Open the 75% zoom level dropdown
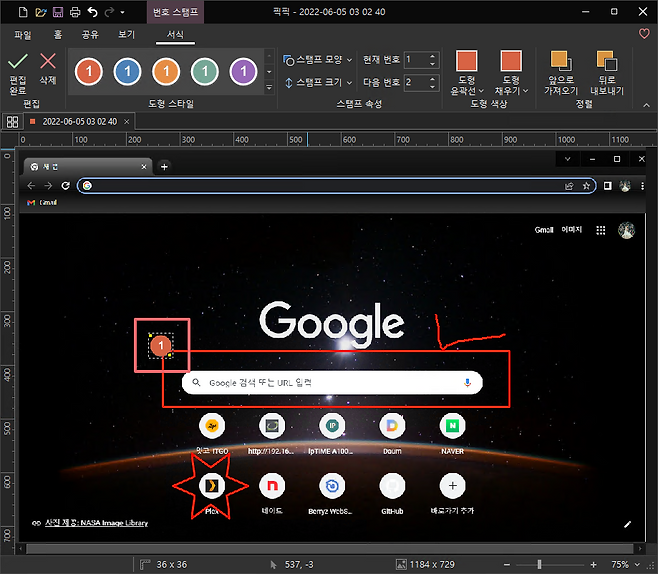This screenshot has height=574, width=658. 637,565
